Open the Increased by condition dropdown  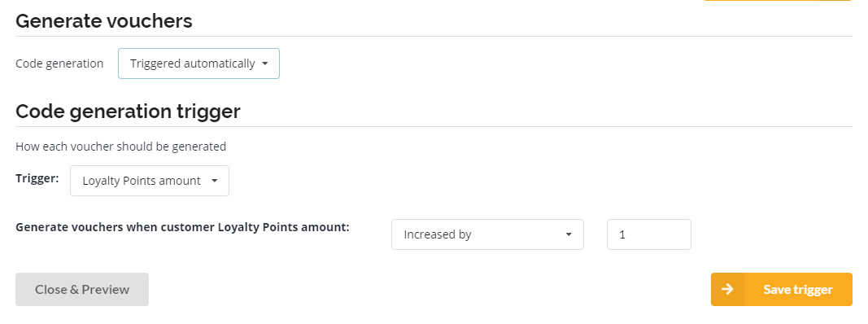tap(488, 234)
